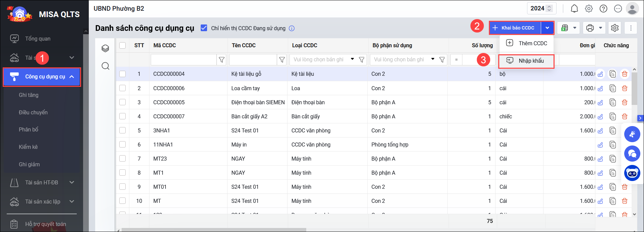Click delete trash icon for CCDC000006 row

coord(625,89)
